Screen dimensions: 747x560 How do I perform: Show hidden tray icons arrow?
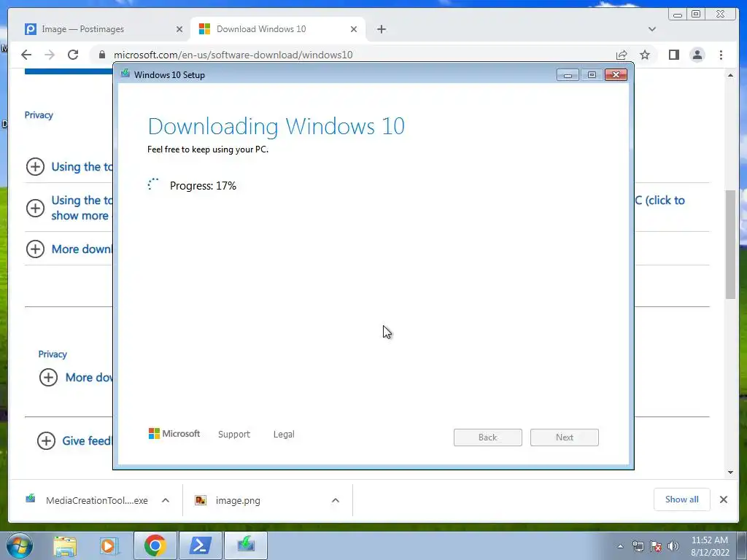tap(620, 546)
